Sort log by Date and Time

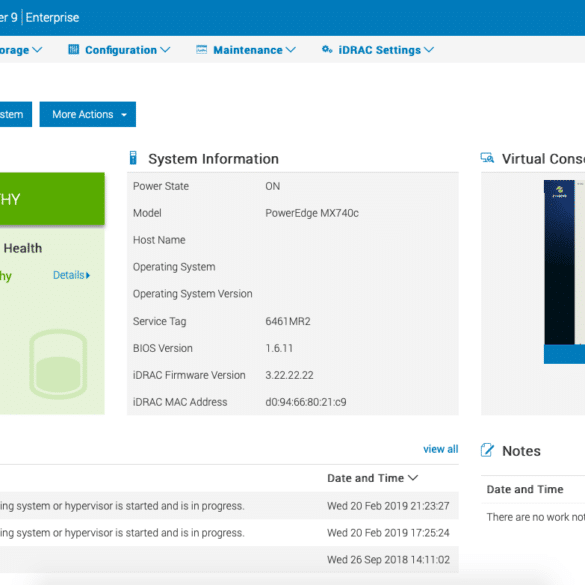pos(372,478)
